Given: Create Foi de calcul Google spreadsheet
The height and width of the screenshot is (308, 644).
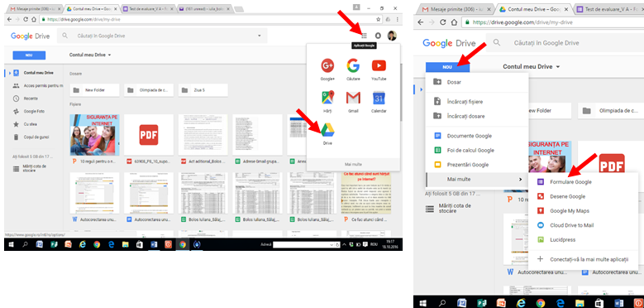Looking at the screenshot, I should (x=477, y=151).
